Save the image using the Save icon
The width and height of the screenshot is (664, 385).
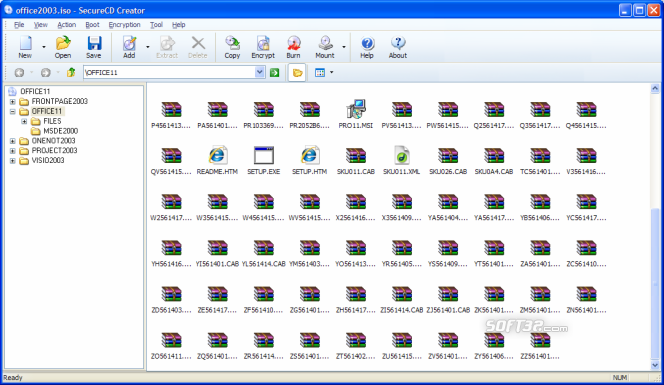(94, 47)
